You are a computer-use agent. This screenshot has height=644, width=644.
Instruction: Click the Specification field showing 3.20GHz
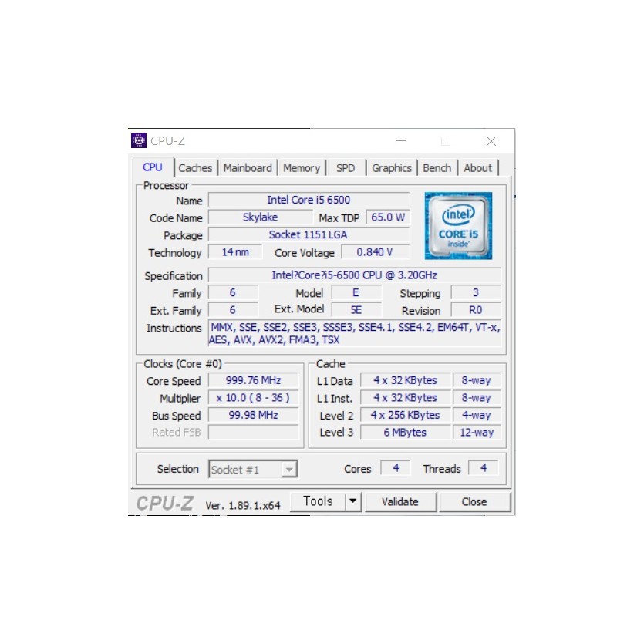coord(355,275)
